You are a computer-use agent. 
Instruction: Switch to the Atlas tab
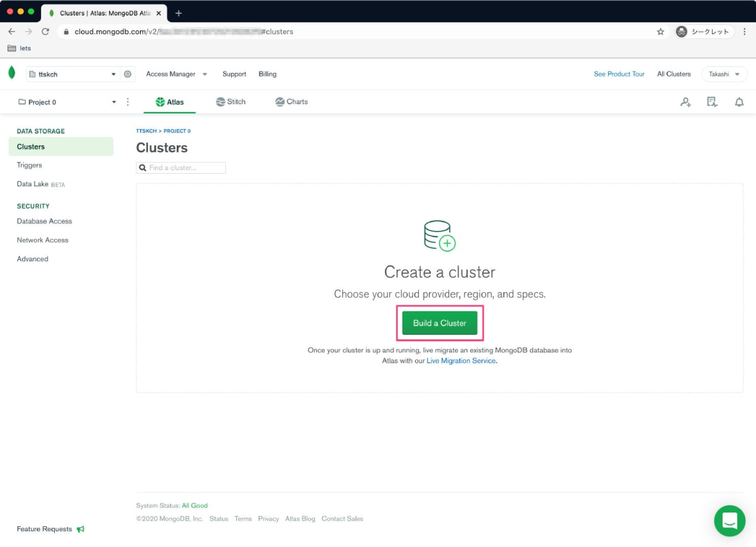(x=170, y=102)
